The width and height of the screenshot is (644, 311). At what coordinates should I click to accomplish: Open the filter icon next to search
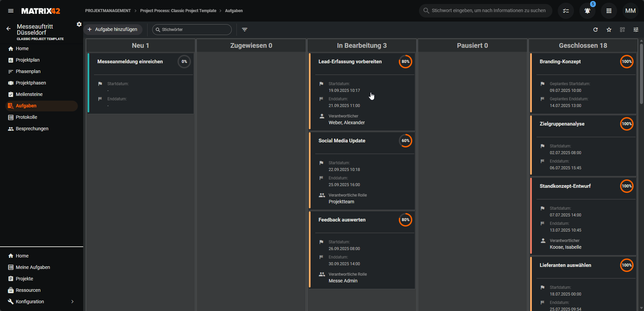point(245,30)
